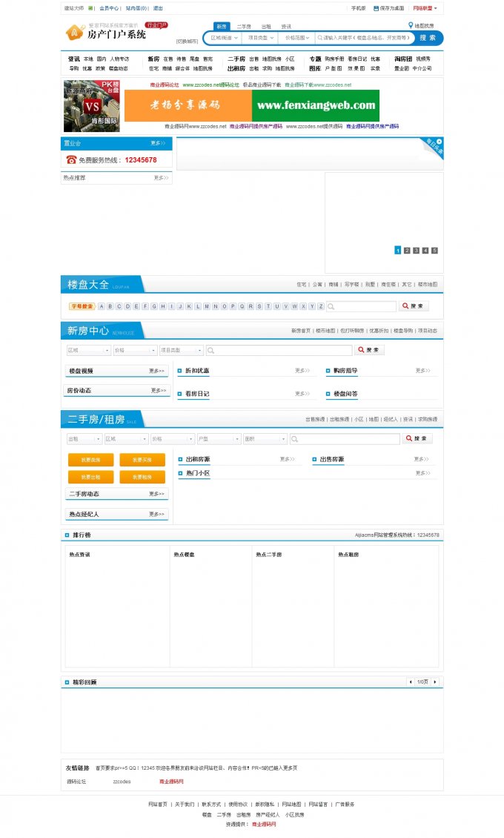The width and height of the screenshot is (504, 838).
Task: Click 网站地图 footer link
Action: pos(291,805)
